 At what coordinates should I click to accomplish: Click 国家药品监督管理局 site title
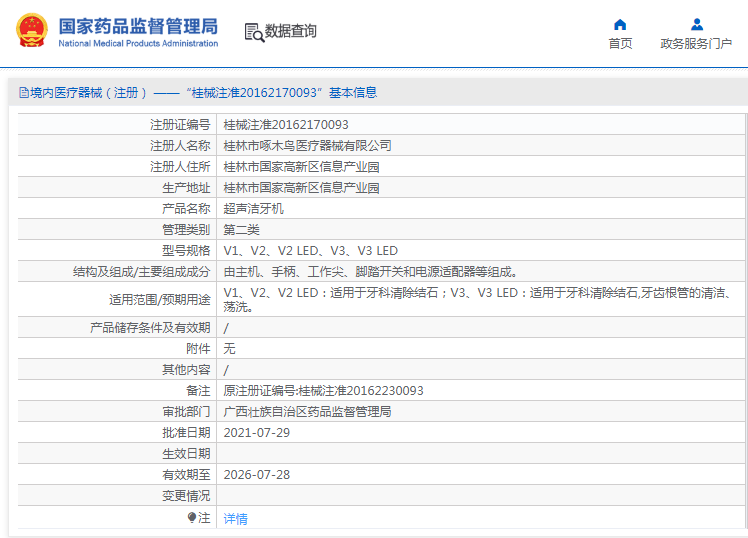tap(138, 26)
